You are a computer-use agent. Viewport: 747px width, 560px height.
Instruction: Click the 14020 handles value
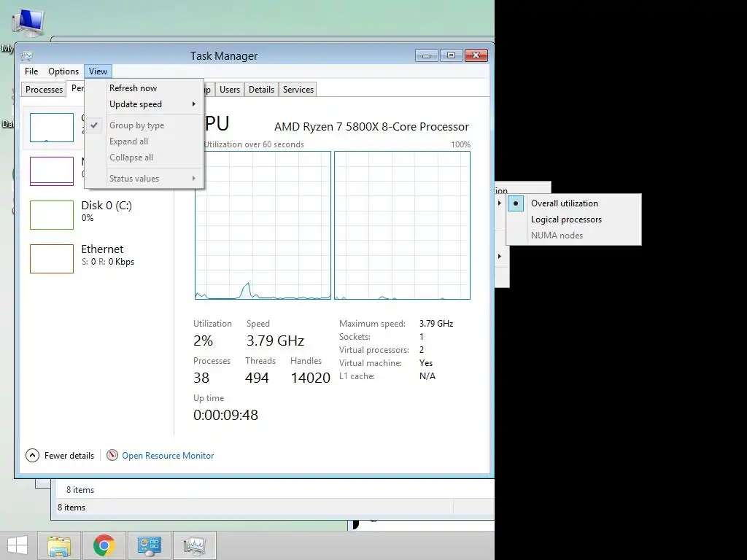tap(311, 378)
